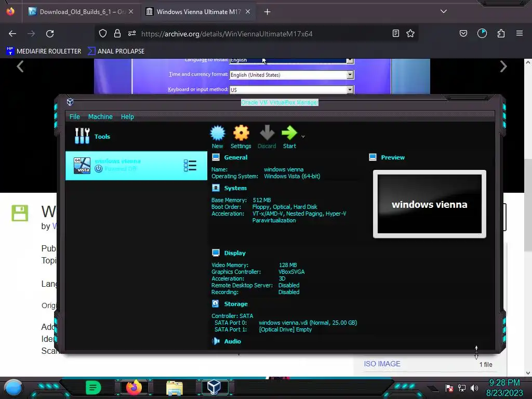Viewport: 532px width, 399px height.
Task: Click the Preview section header
Action: (x=393, y=157)
